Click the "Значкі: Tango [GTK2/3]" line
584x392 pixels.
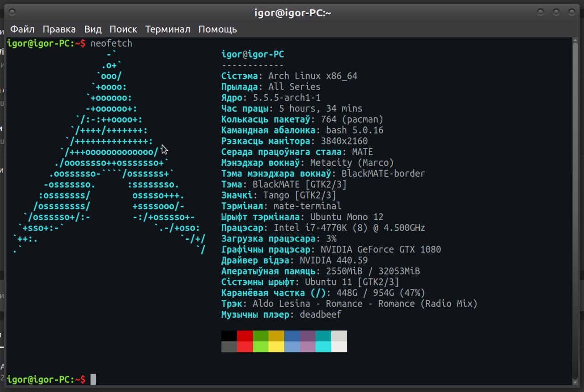[x=279, y=196]
